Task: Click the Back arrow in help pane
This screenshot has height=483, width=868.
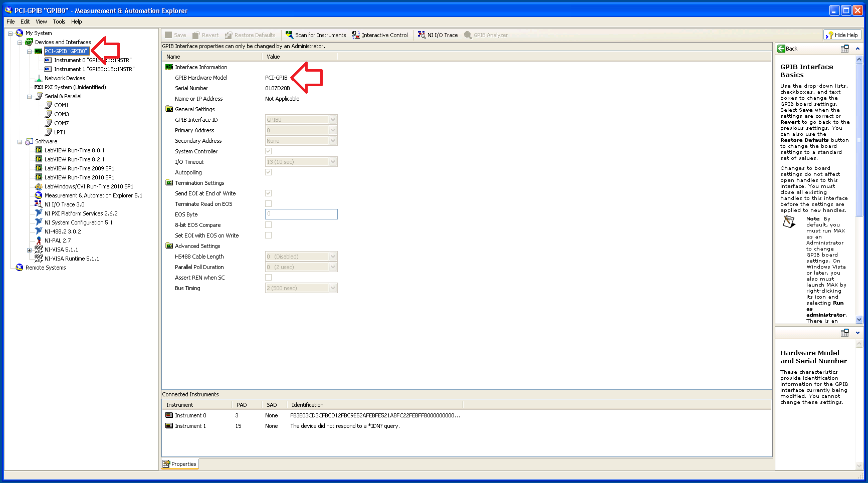Action: pos(781,49)
